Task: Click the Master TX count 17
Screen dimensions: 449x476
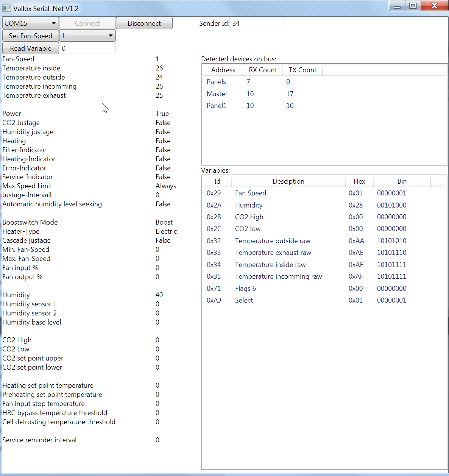Action: [x=290, y=94]
